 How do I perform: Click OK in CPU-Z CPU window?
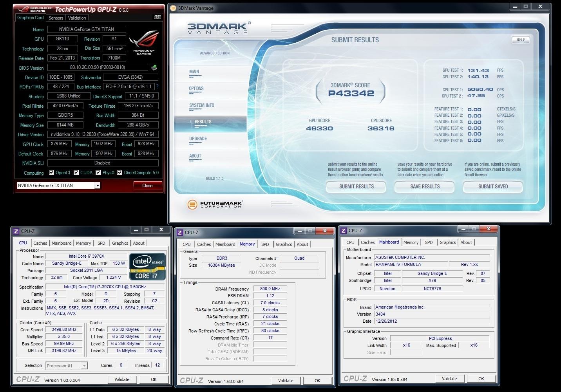154,379
